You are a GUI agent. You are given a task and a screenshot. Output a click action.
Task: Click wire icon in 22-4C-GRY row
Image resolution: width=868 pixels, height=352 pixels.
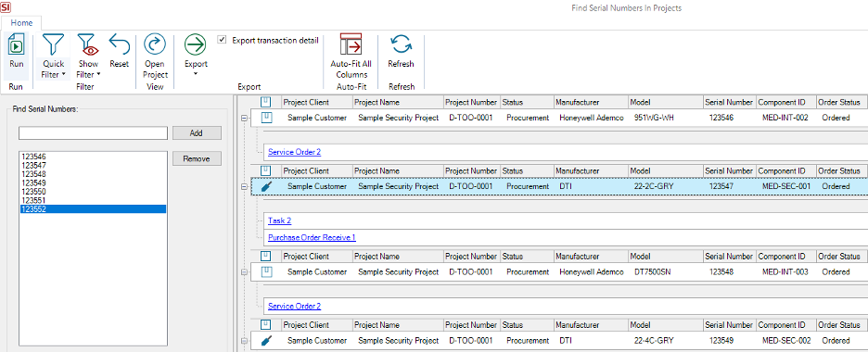coord(266,341)
